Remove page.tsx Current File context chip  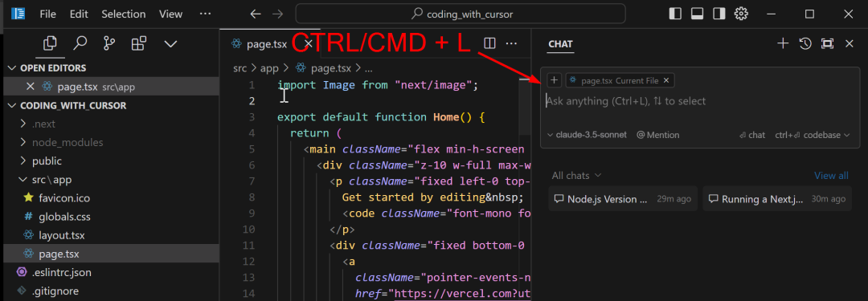click(666, 80)
